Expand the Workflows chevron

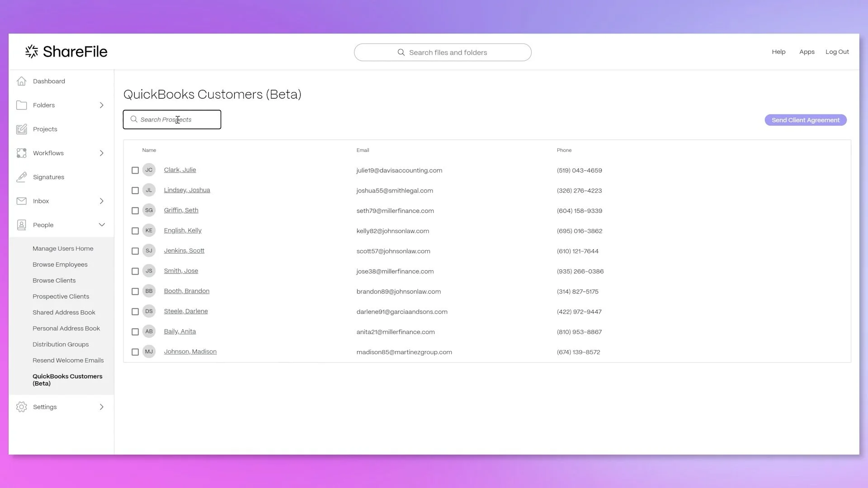point(102,153)
